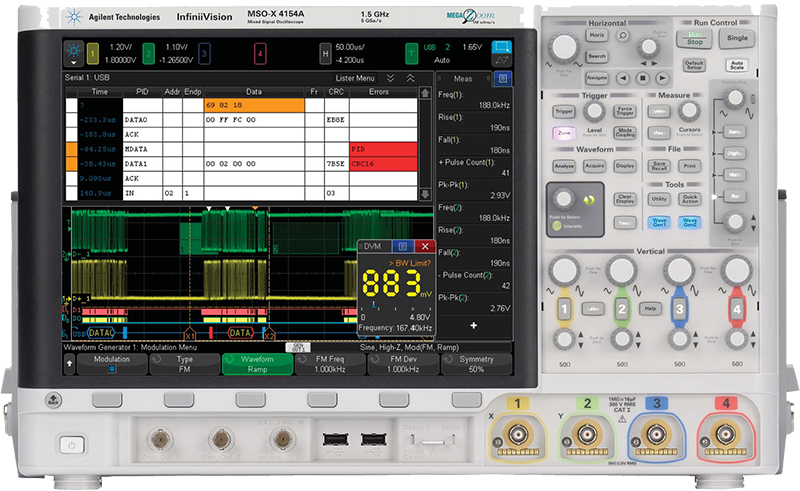Tap the yellow channel 1 on-screen indicator
Screen dimensions: 800x491
(x=92, y=53)
